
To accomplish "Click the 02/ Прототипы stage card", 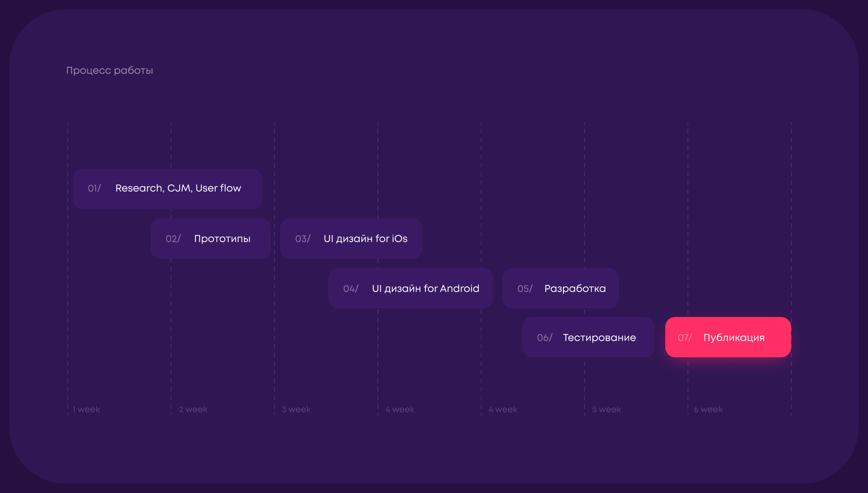I will pyautogui.click(x=211, y=238).
